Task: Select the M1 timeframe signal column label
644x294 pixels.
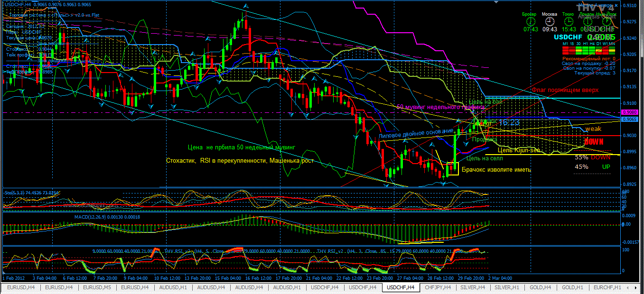Action: coord(565,44)
